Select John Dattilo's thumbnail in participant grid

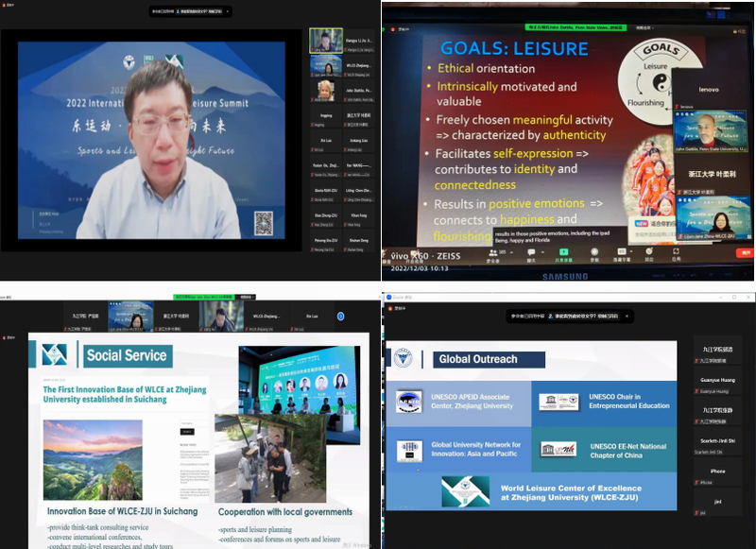tap(326, 91)
